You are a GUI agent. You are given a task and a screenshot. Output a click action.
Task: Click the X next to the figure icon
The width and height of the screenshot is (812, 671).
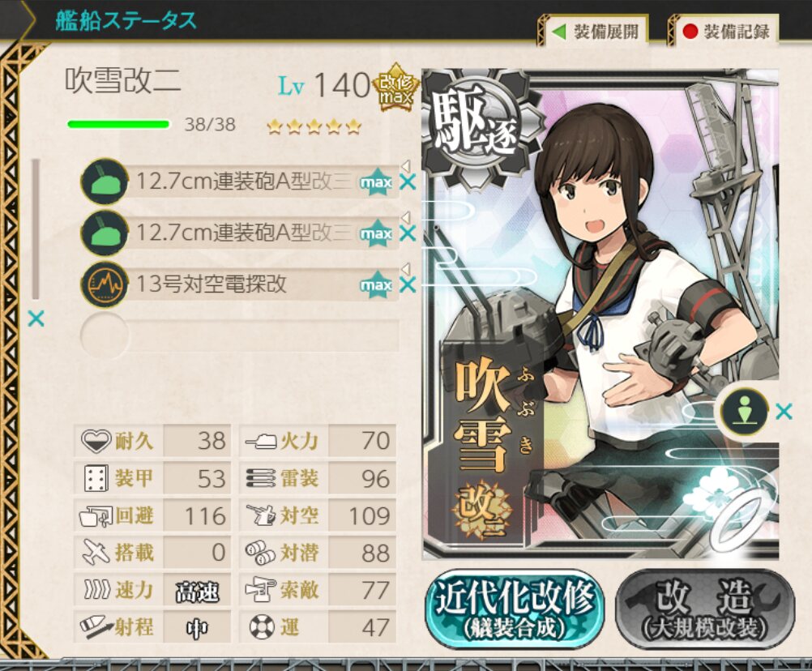[784, 412]
